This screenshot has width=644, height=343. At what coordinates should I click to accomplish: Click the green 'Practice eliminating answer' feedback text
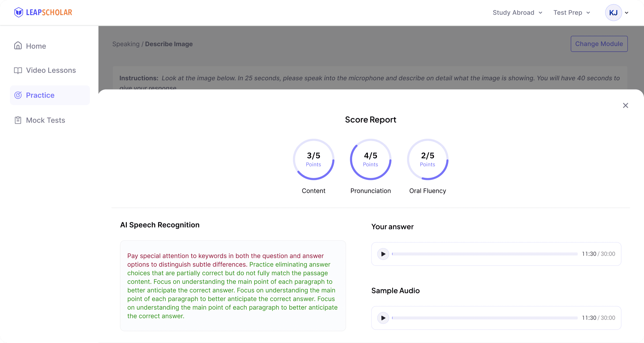point(232,290)
